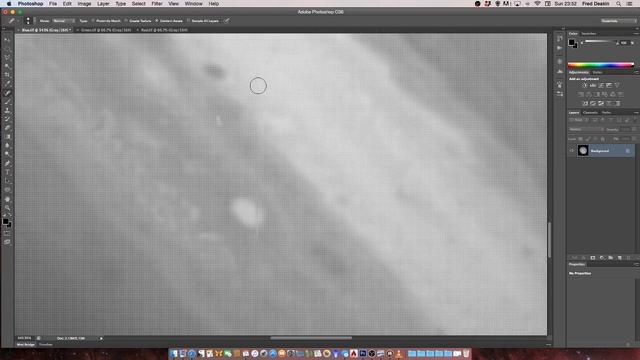Switch to the Green.tif document tab

pos(105,30)
